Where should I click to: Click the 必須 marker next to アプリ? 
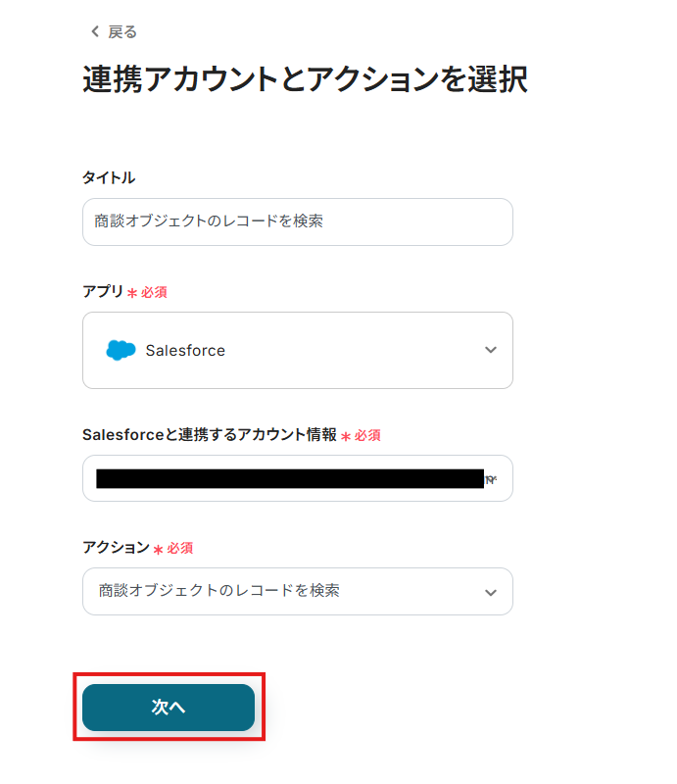155,293
